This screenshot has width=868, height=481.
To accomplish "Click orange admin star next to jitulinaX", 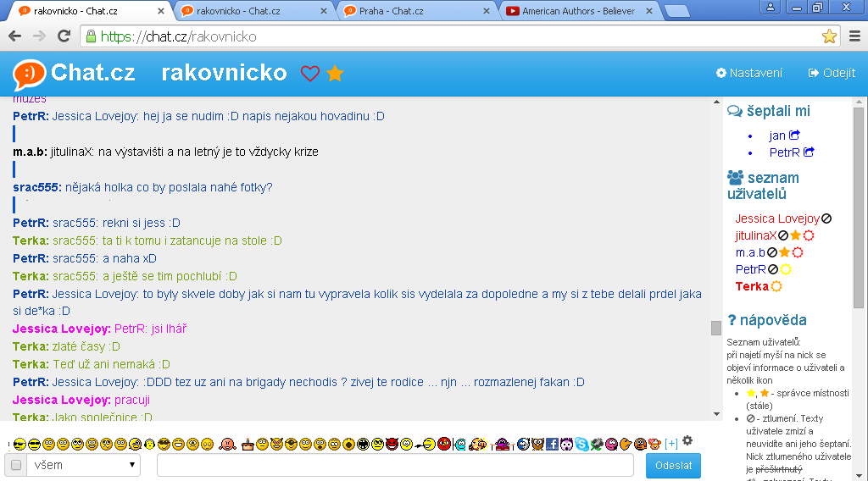I will coord(795,235).
